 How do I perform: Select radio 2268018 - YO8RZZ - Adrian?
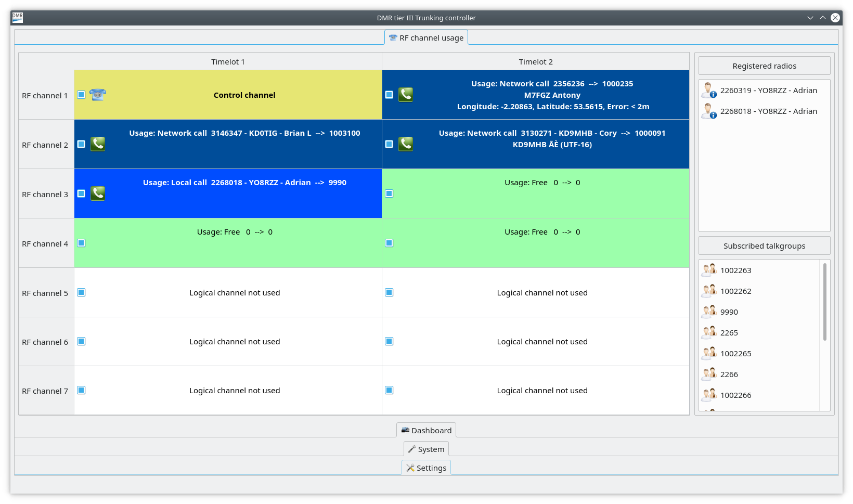765,111
